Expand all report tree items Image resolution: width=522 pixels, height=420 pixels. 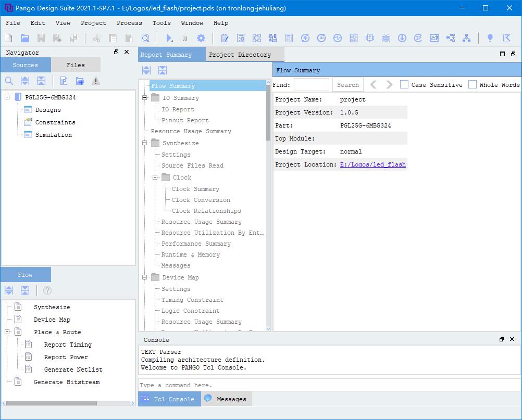[x=146, y=70]
